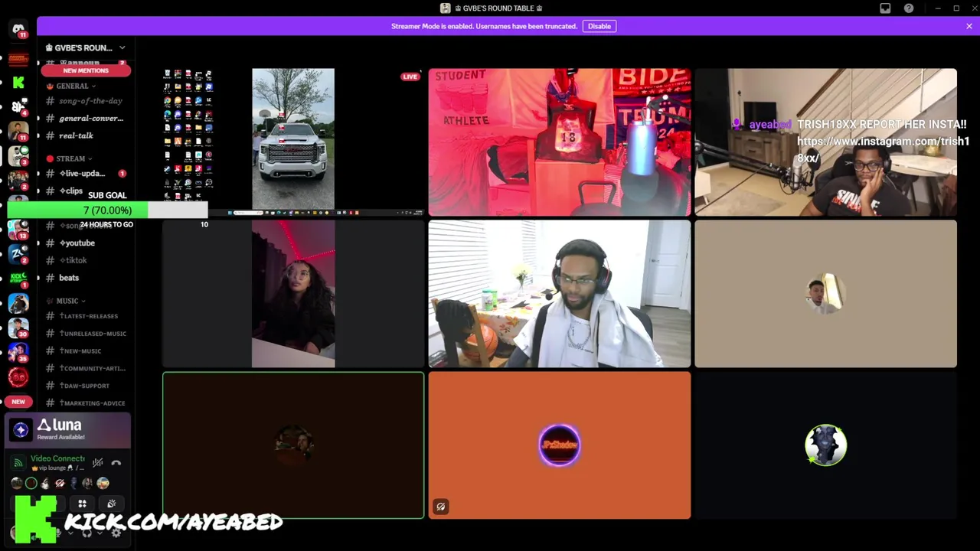Focus the man in white headphones tile
The width and height of the screenshot is (980, 551).
click(560, 294)
